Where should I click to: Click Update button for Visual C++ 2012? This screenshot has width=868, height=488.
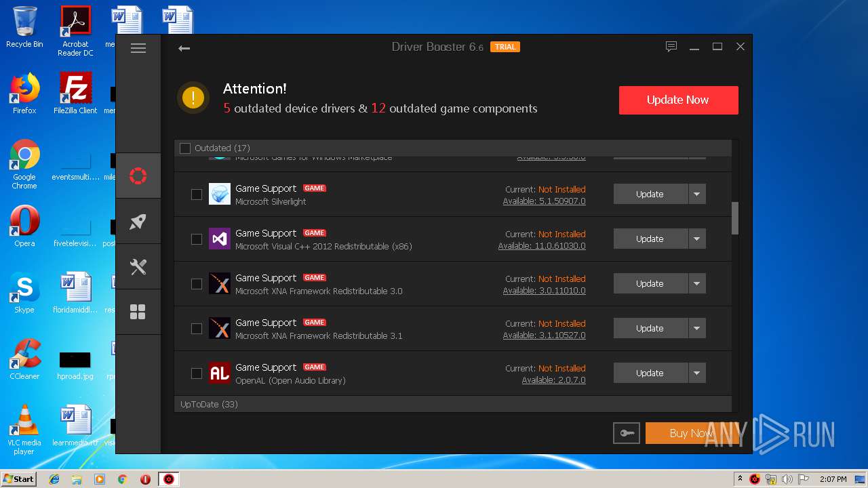point(650,239)
